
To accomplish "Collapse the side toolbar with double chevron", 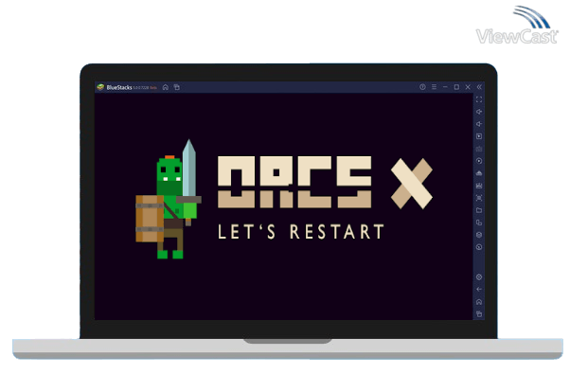I will pos(479,87).
